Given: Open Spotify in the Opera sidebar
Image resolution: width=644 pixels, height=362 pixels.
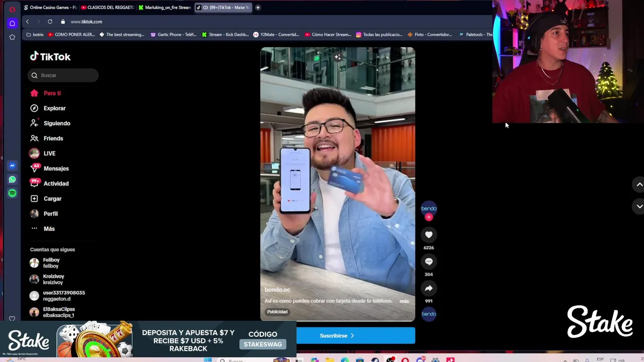Looking at the screenshot, I should [x=12, y=193].
